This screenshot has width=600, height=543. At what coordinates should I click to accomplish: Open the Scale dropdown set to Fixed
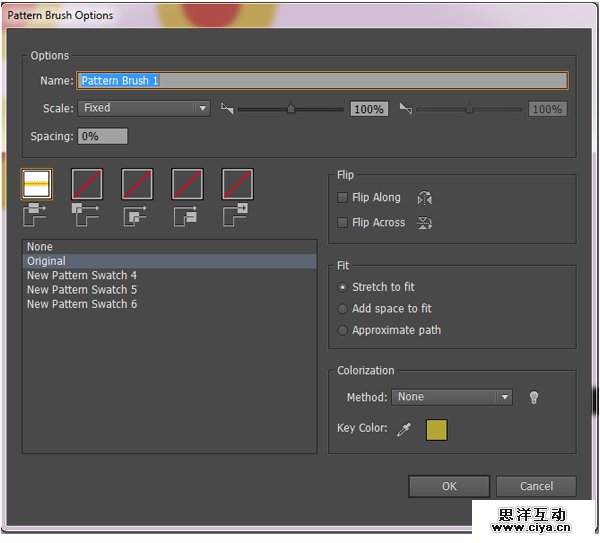pos(144,108)
